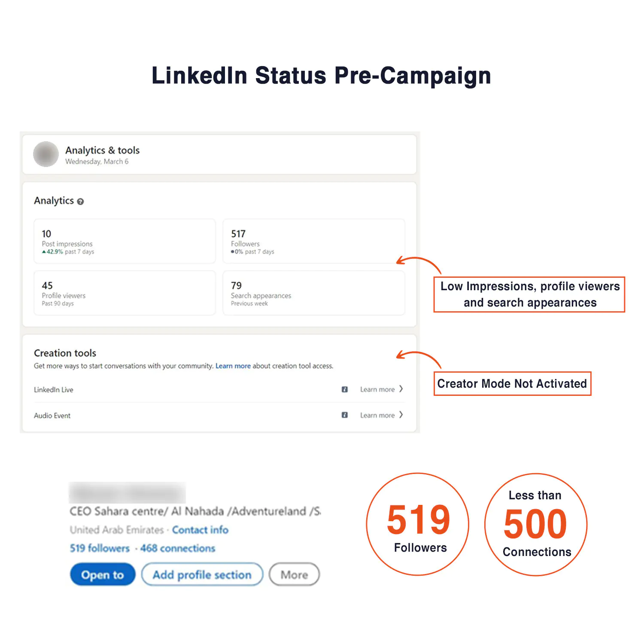Follow the Learn more creation tool access link
The image size is (644, 644).
point(233,366)
